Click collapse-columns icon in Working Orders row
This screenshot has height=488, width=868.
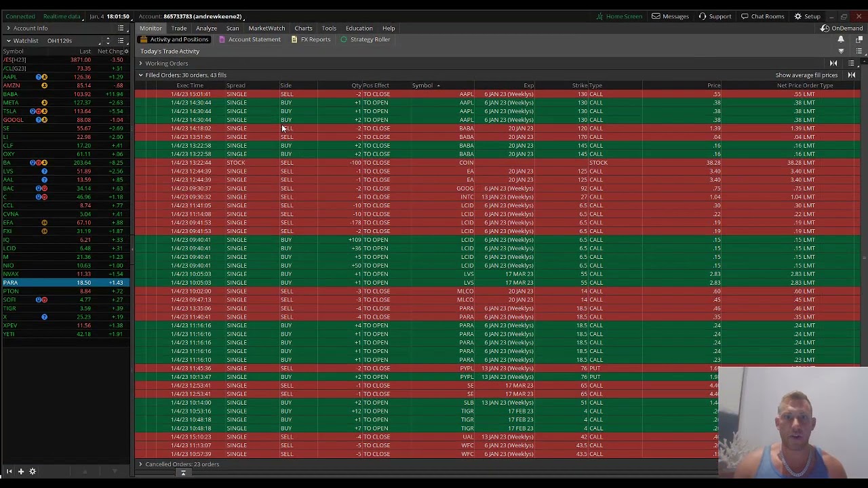click(833, 64)
